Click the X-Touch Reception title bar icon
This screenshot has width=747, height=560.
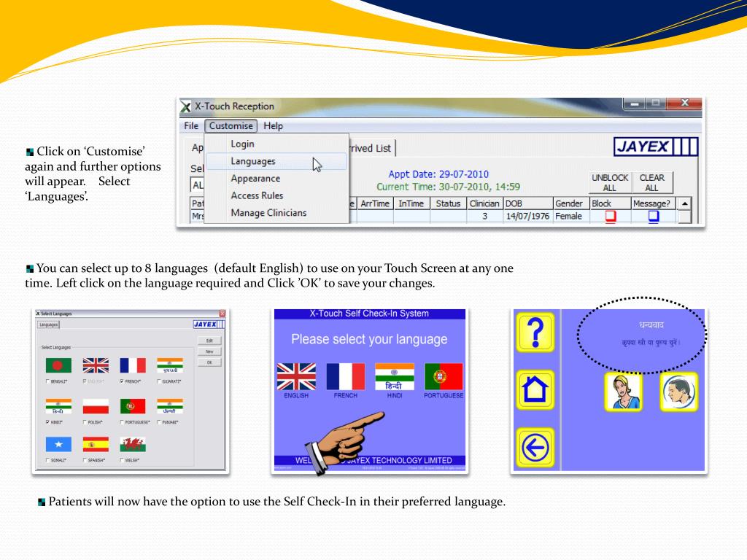[x=185, y=106]
